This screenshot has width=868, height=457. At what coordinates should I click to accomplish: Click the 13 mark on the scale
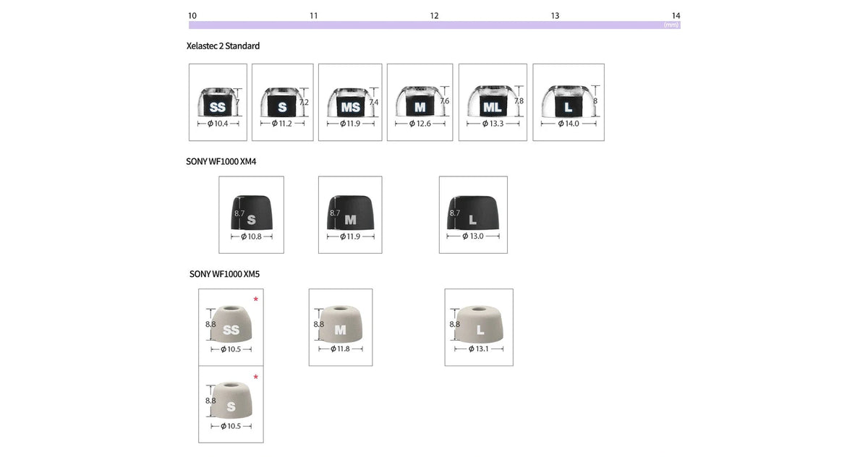click(x=555, y=15)
